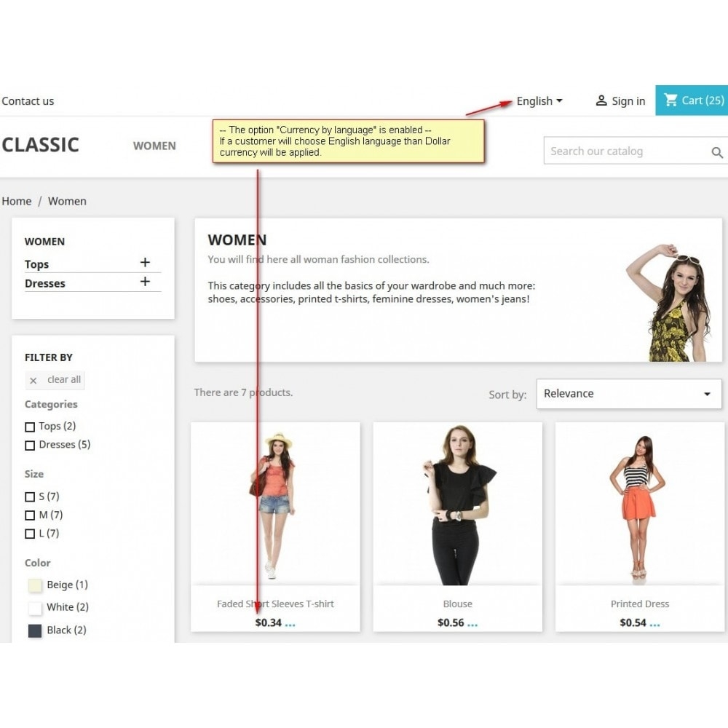Select the Black color swatch
Screen dimensions: 728x728
coord(35,630)
